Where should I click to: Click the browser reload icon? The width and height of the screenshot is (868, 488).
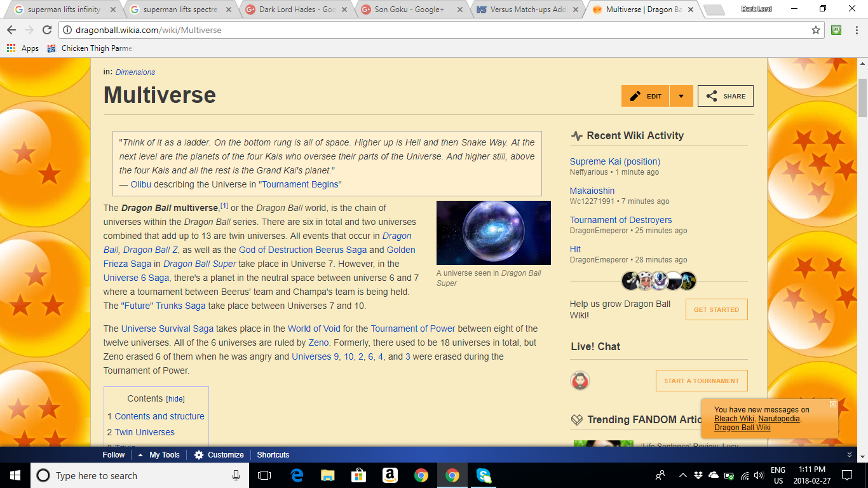point(46,30)
